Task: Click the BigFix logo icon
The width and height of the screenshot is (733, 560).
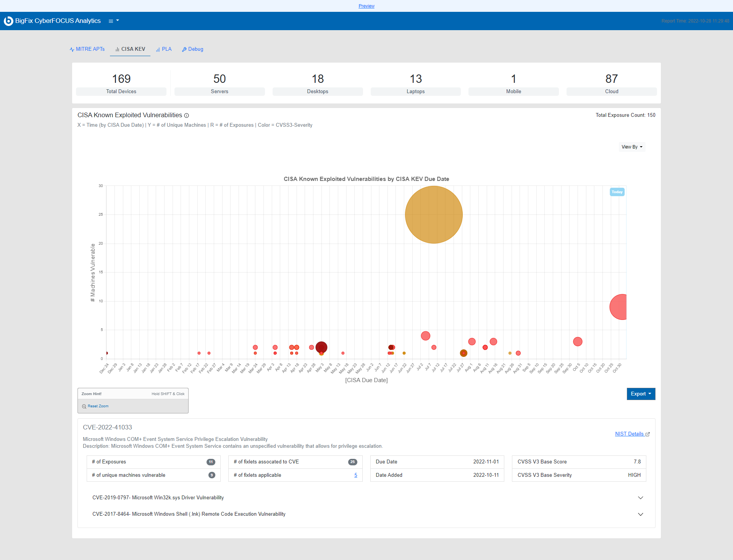Action: 8,21
